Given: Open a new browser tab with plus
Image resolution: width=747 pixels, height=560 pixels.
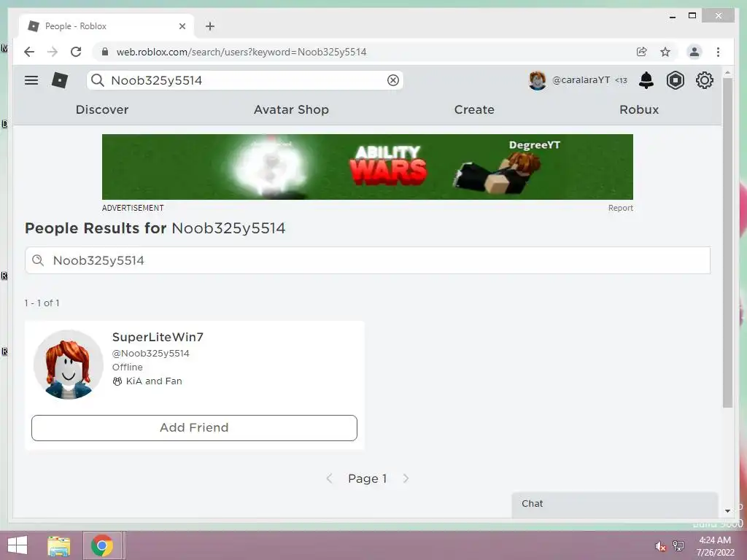Looking at the screenshot, I should click(210, 26).
